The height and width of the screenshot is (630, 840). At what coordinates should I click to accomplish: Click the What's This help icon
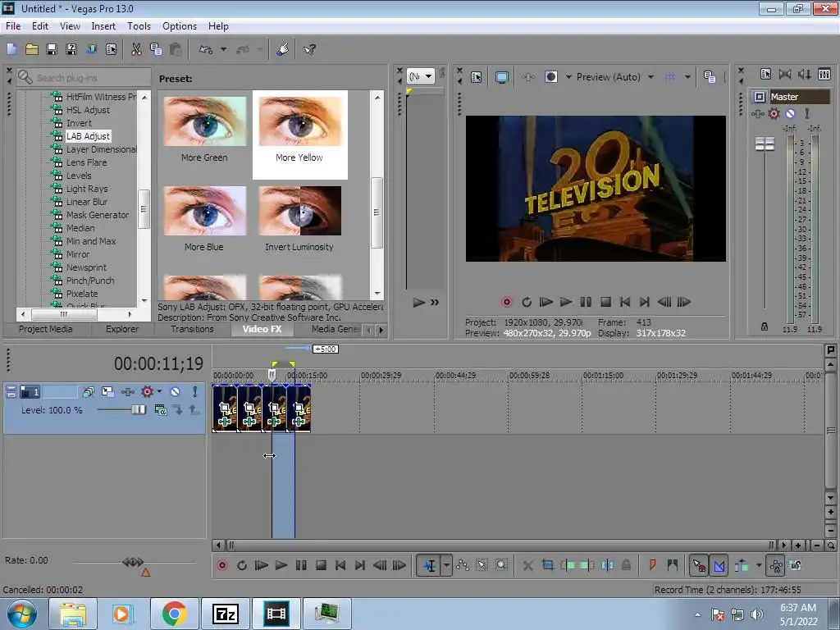point(309,49)
